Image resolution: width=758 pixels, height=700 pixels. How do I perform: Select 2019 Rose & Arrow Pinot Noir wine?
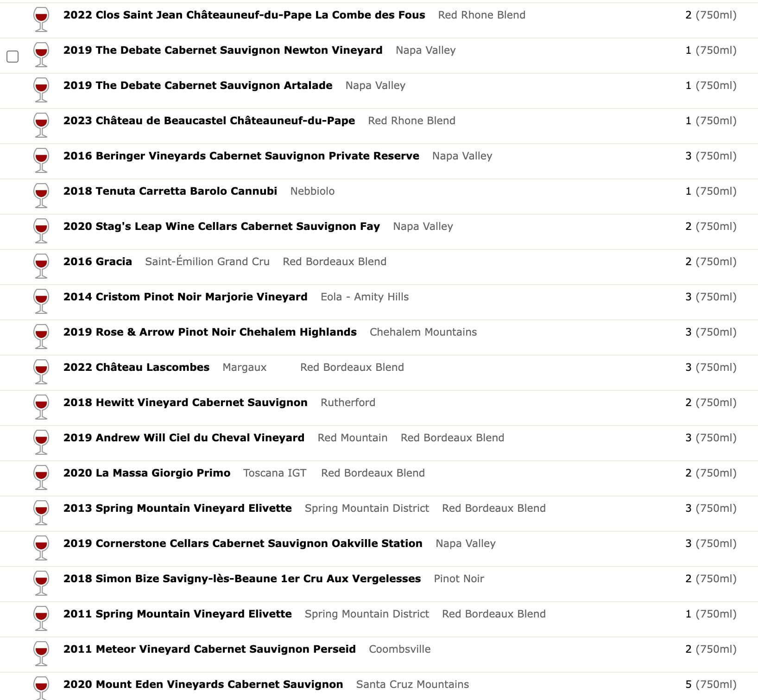coord(210,332)
